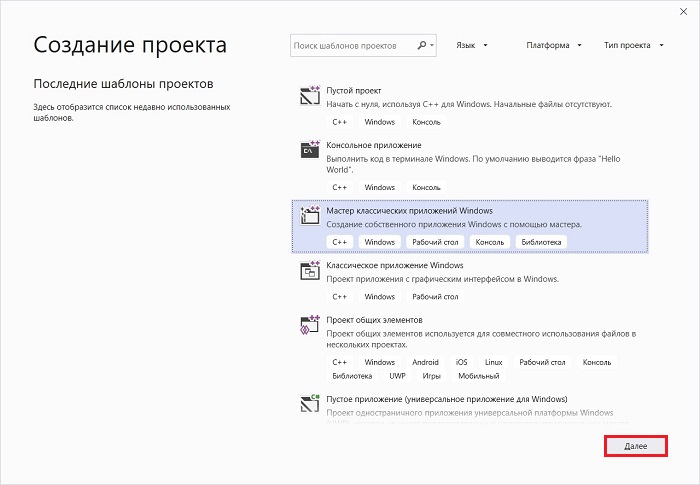Click Windows tag under Проект общих элементов

click(379, 362)
